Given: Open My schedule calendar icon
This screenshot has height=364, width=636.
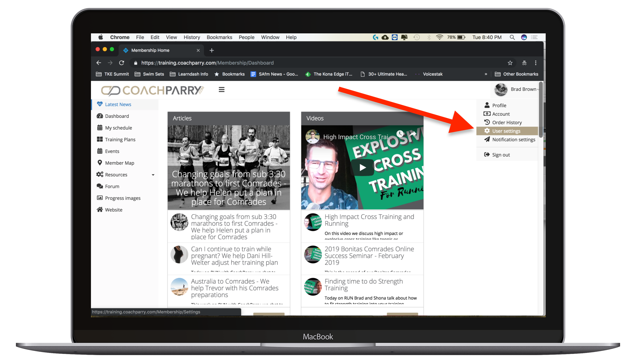Looking at the screenshot, I should tap(100, 128).
